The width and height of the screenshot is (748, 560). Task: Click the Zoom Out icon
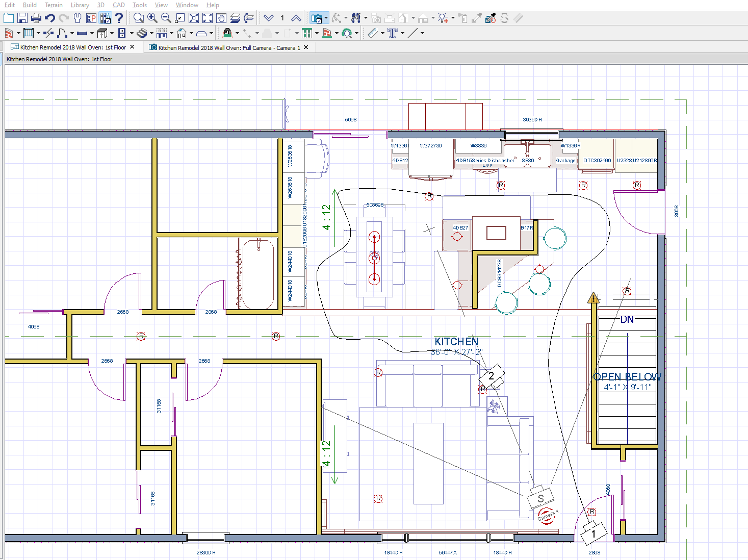pyautogui.click(x=166, y=18)
